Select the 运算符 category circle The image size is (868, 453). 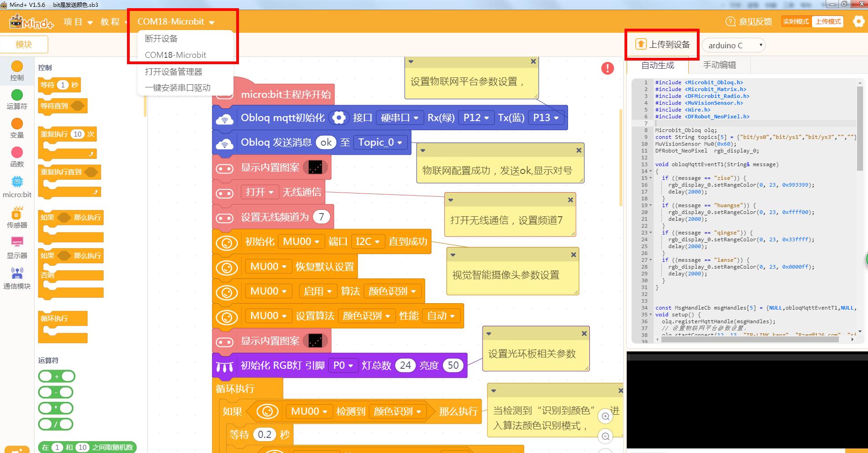[17, 95]
